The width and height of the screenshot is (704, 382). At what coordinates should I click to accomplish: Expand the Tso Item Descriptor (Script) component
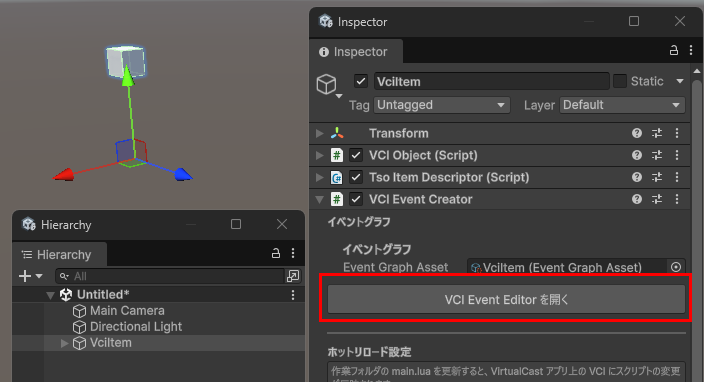point(319,177)
